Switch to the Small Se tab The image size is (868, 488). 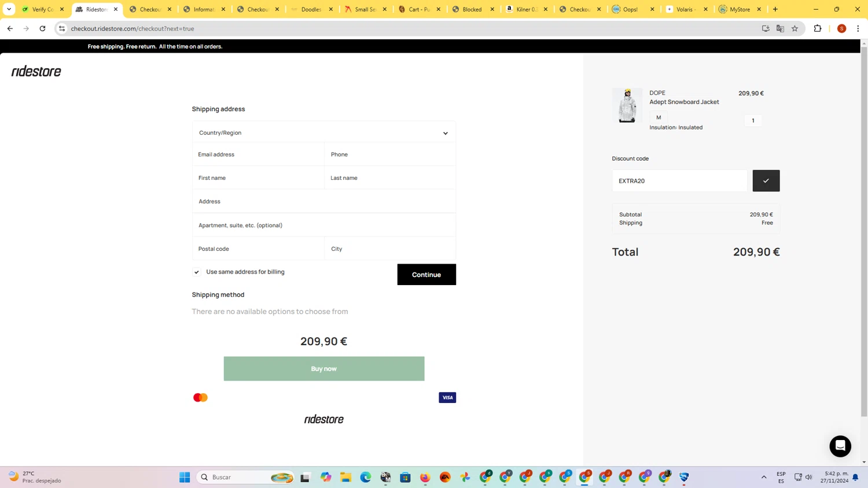tap(365, 9)
